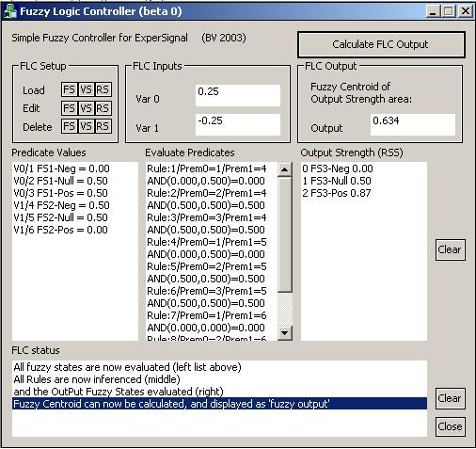Click the Output value field showing 0.634
The height and width of the screenshot is (449, 476).
[x=413, y=124]
